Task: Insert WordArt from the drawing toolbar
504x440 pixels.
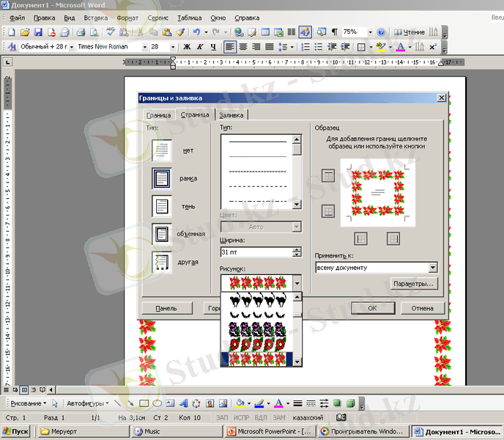Action: tap(184, 403)
